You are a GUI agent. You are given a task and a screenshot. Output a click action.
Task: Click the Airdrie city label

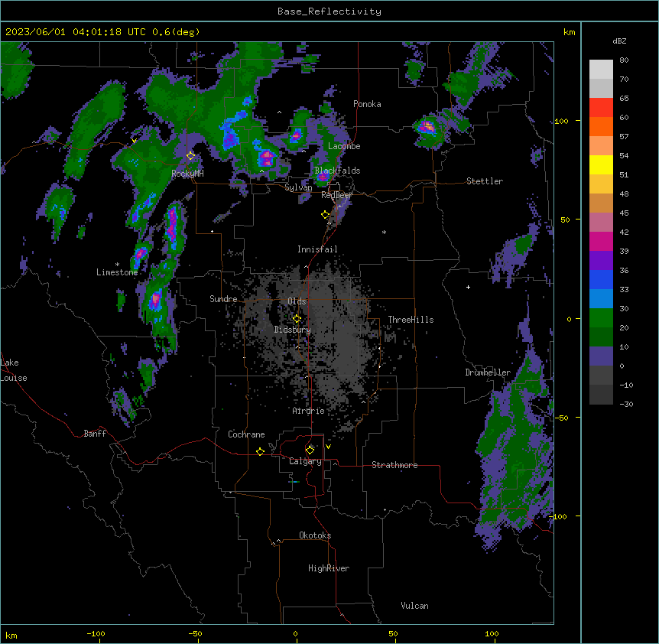[x=308, y=411]
